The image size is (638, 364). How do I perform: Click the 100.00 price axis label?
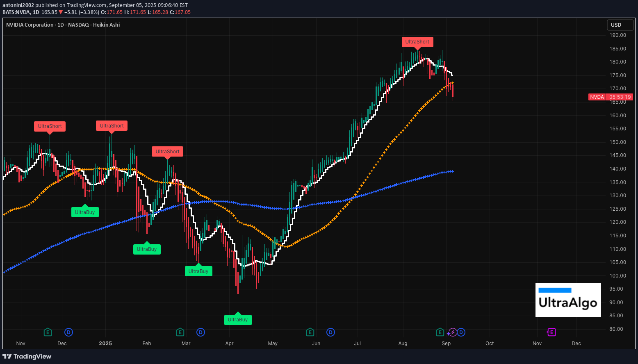[x=618, y=276]
